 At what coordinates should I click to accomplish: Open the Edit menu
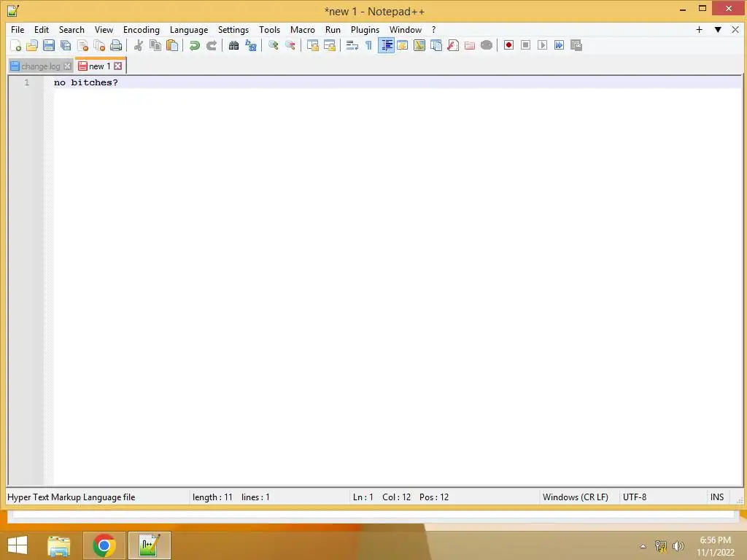42,29
